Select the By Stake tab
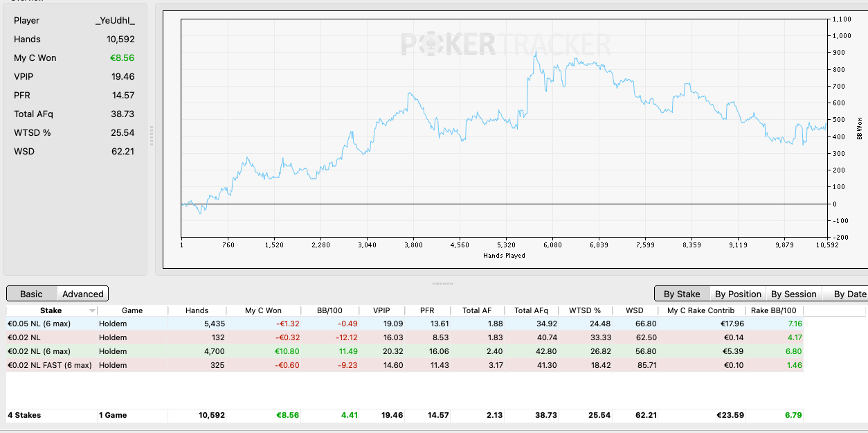 pos(682,294)
